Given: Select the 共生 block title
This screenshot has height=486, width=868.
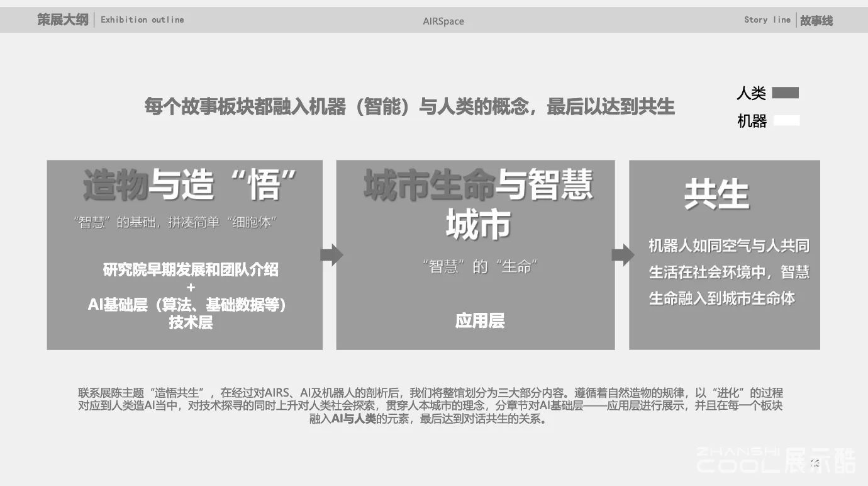Looking at the screenshot, I should click(x=717, y=195).
